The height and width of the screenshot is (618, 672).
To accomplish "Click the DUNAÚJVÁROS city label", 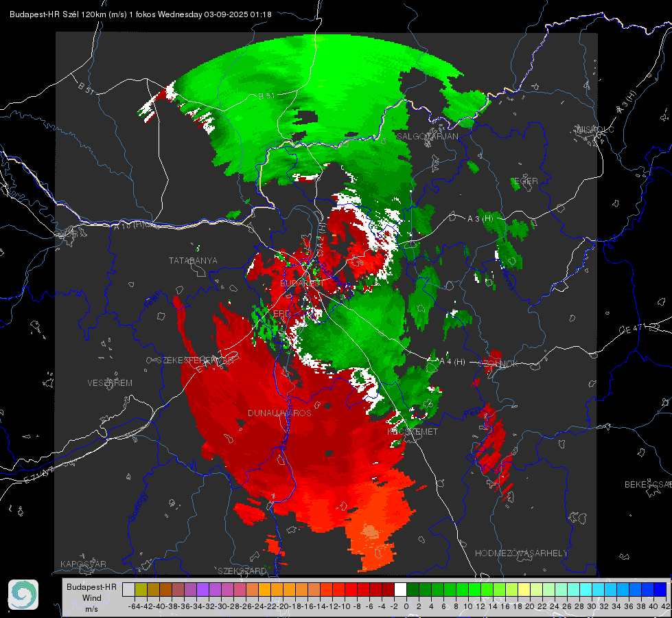I will pos(279,413).
